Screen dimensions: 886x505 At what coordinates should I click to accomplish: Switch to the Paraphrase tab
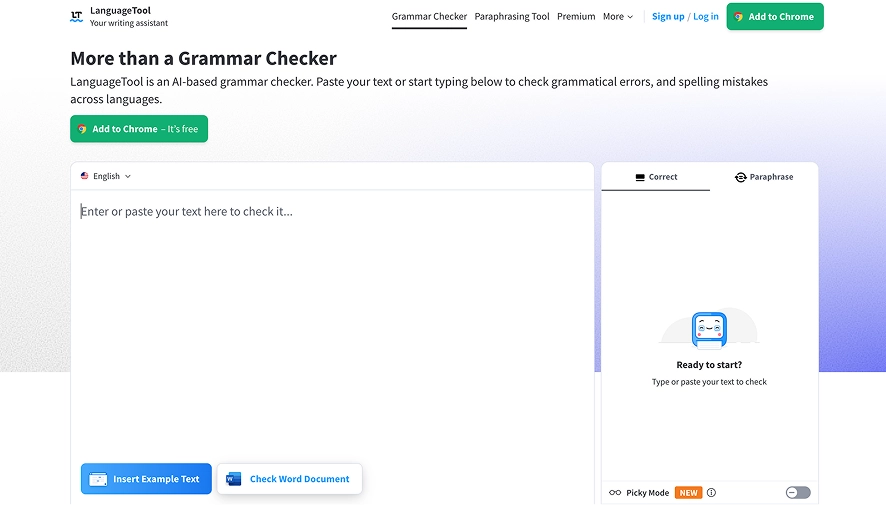[764, 177]
